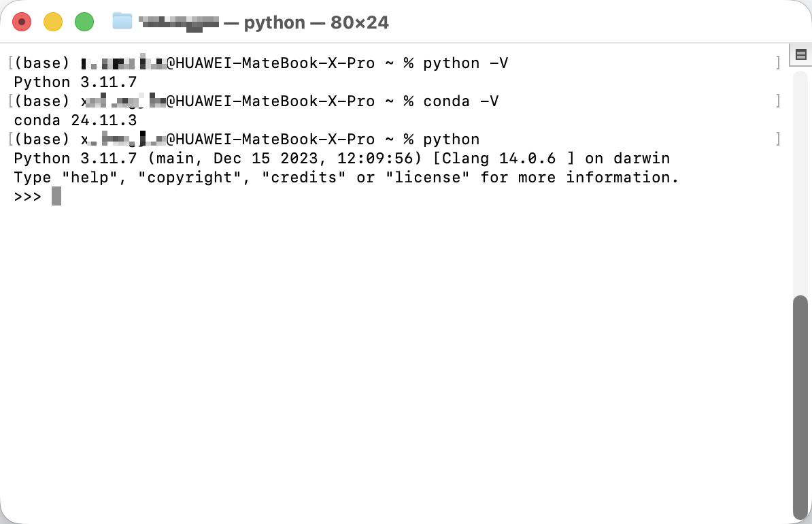Click the 'conda -V' command text
The image size is (812, 524).
pos(461,101)
